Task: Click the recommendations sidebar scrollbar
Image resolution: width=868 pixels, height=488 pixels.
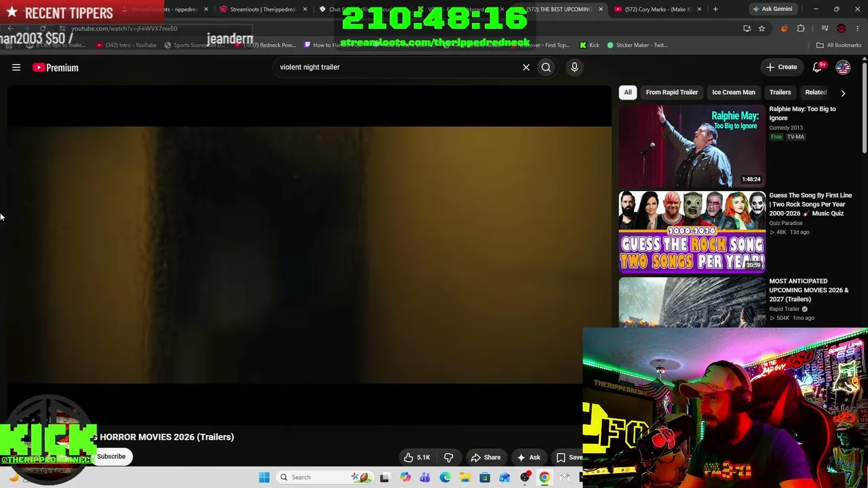Action: 865,108
